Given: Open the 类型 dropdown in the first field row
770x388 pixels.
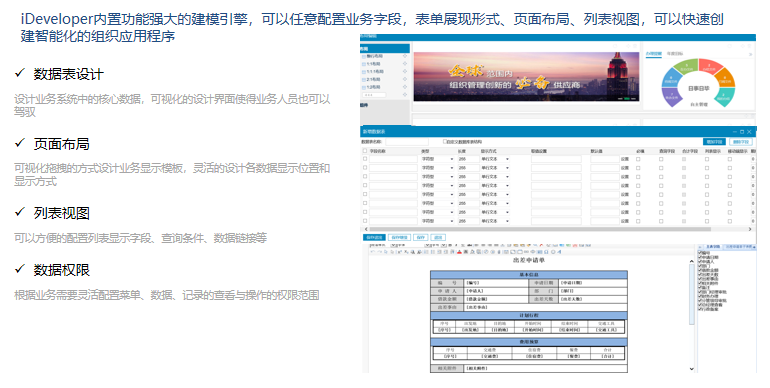Looking at the screenshot, I should click(438, 159).
